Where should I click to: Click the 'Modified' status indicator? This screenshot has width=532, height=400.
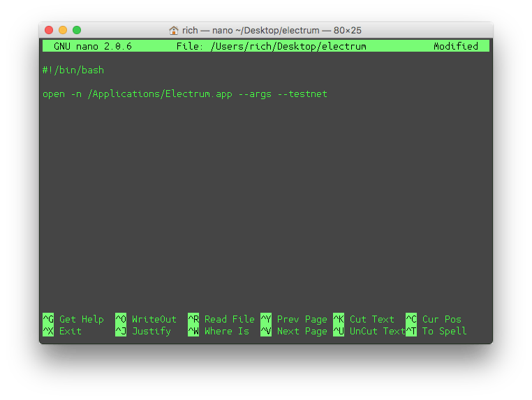(456, 46)
